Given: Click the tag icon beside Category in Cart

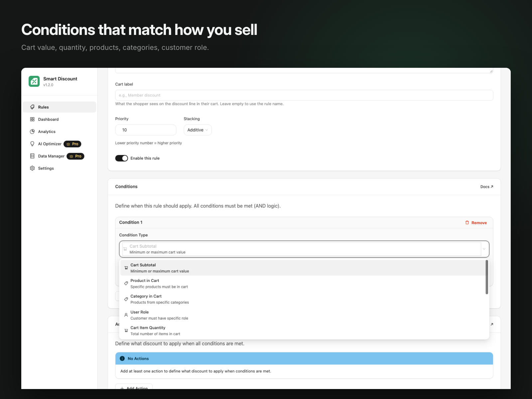Looking at the screenshot, I should pyautogui.click(x=126, y=299).
